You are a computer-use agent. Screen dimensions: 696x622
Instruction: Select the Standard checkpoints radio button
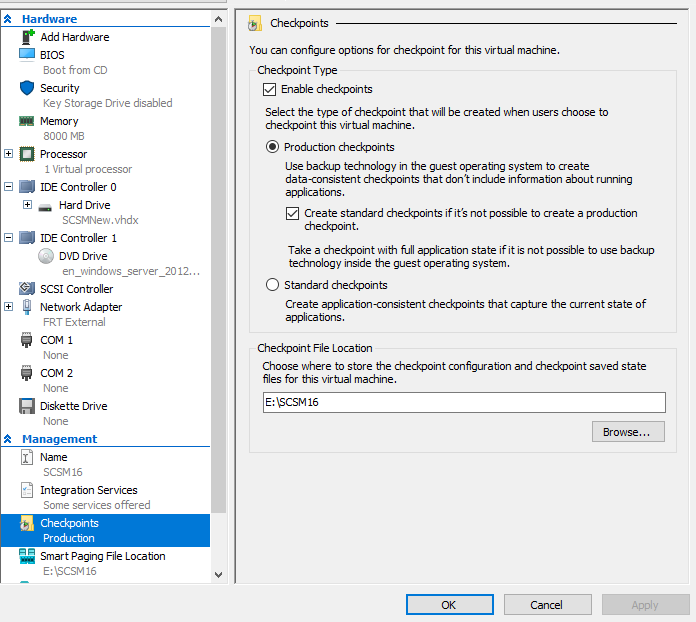(272, 285)
